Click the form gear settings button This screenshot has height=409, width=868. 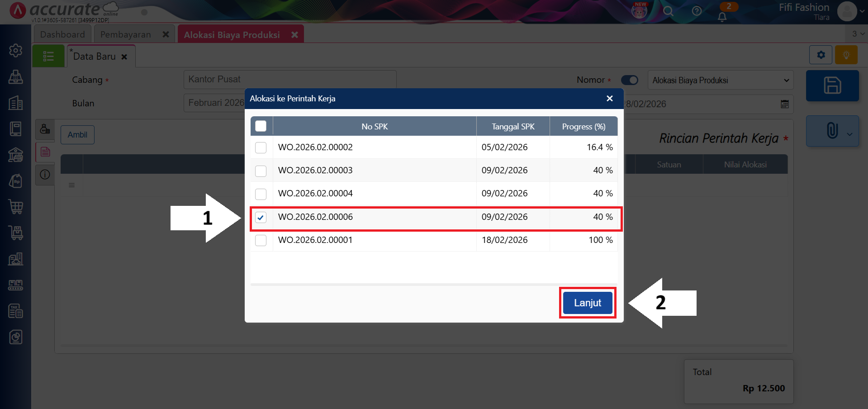tap(821, 55)
